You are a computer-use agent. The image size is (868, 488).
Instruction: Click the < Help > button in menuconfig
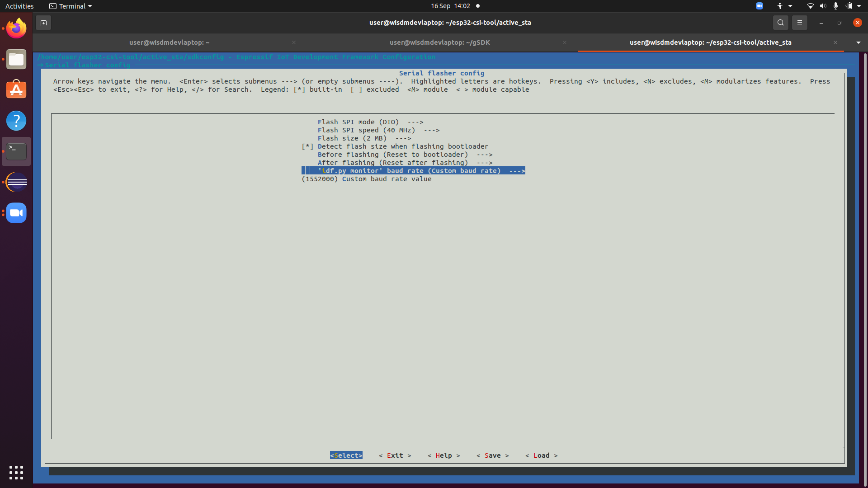[443, 455]
